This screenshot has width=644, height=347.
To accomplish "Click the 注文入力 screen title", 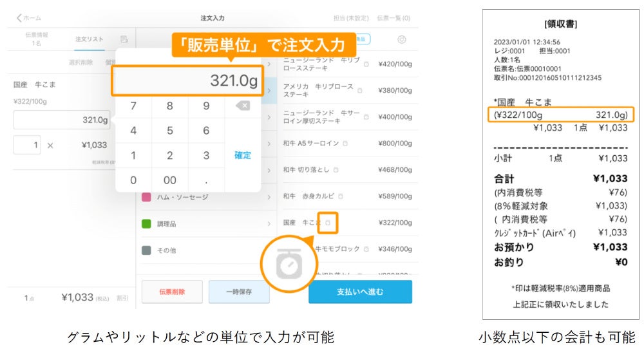I will pos(213,18).
